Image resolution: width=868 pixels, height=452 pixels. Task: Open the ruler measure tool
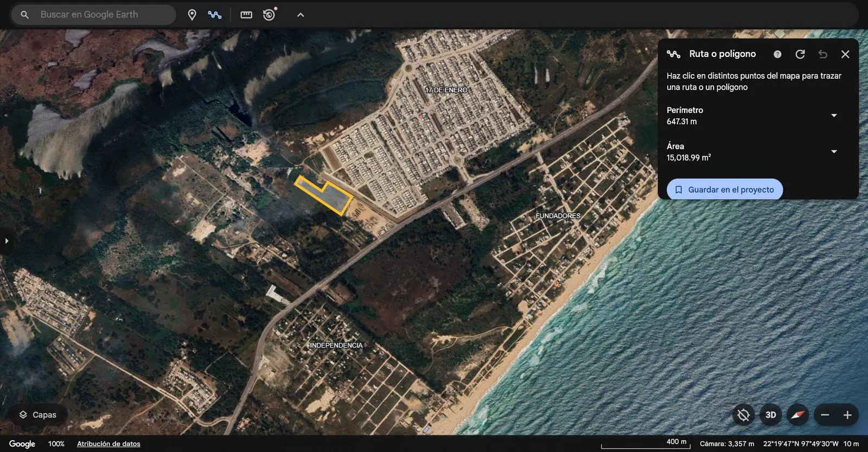pyautogui.click(x=246, y=15)
